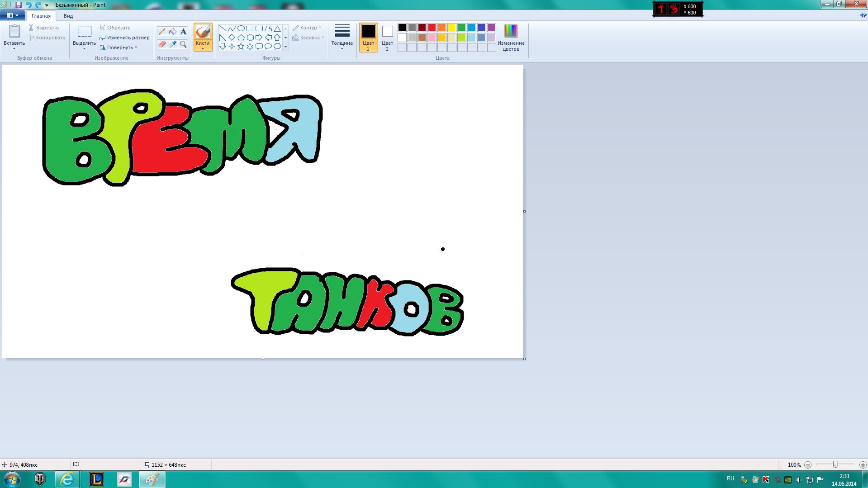Choose the Oval shape
This screenshot has height=488, width=868.
241,28
